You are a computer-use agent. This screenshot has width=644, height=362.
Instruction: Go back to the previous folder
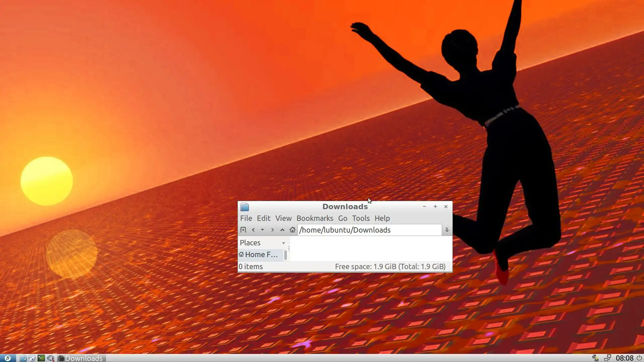(253, 230)
